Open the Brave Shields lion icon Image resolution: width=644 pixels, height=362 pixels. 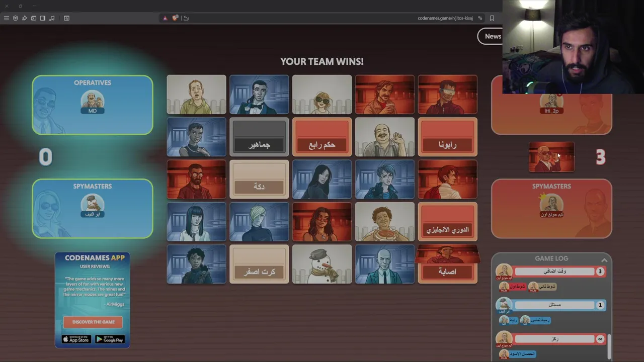click(x=175, y=18)
